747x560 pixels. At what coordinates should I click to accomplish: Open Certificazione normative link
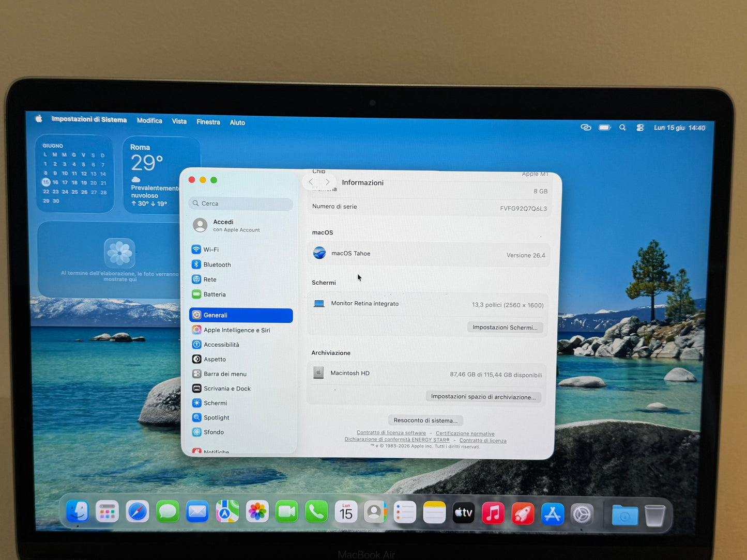[x=465, y=434]
